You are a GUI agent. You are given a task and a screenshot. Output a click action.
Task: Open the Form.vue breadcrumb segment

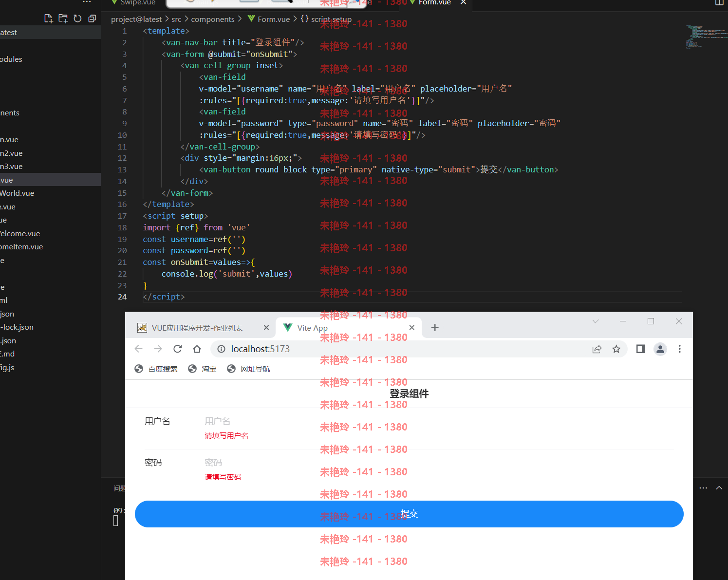[x=269, y=19]
